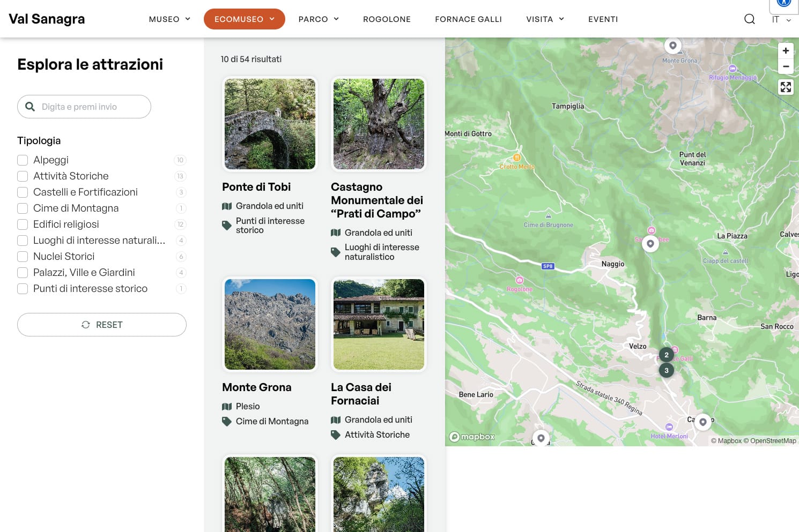Click the map cluster marker labeled 2
This screenshot has width=799, height=532.
tap(667, 355)
